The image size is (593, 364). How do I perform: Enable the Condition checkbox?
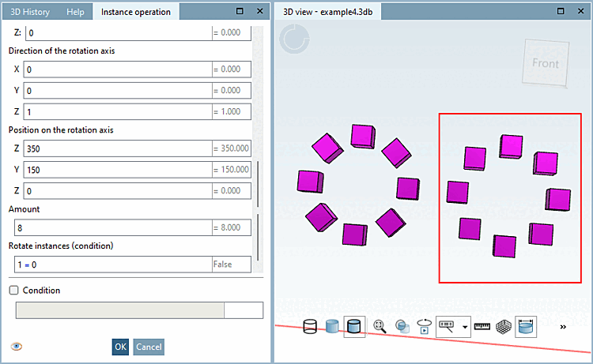click(14, 290)
